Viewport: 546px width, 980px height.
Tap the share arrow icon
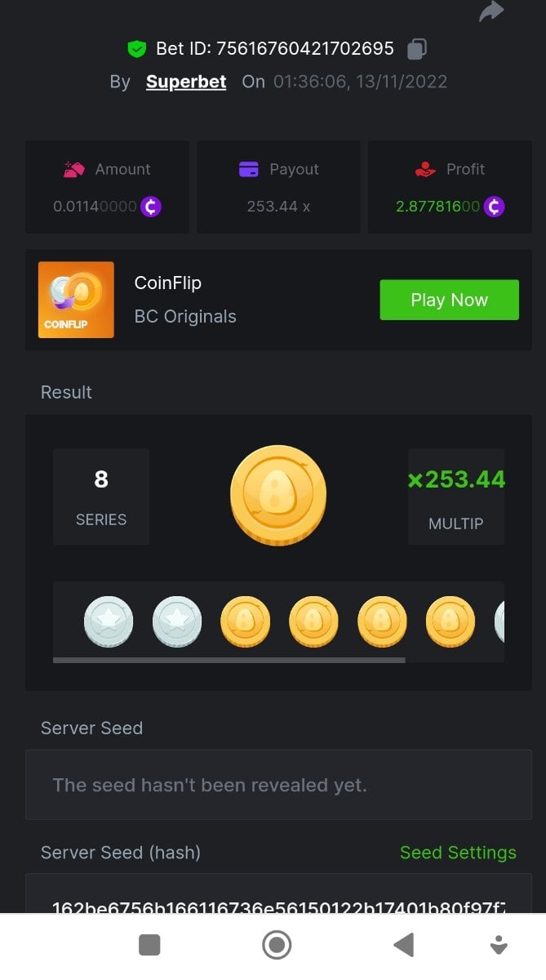[x=491, y=11]
